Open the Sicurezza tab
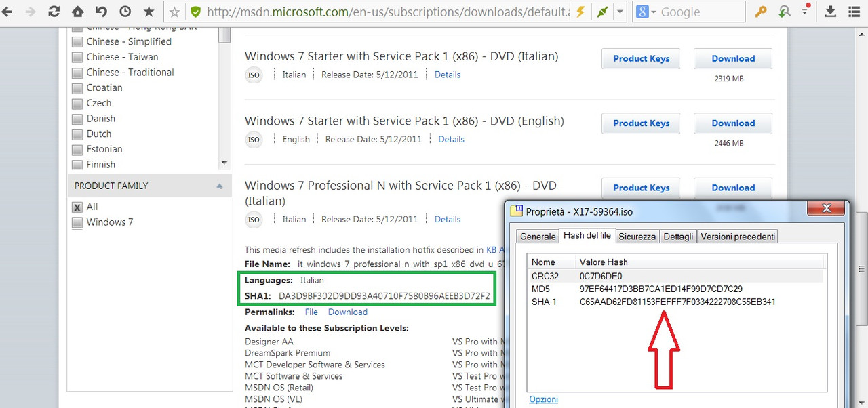This screenshot has width=868, height=408. click(637, 237)
